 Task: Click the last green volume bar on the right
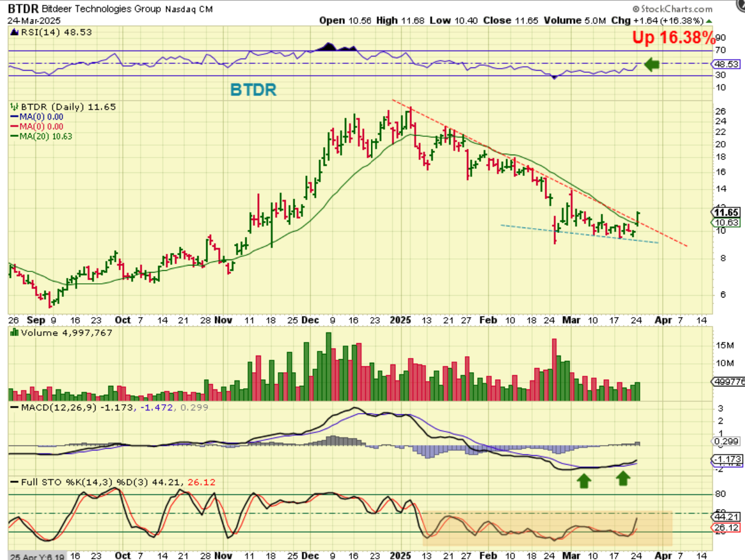[638, 392]
